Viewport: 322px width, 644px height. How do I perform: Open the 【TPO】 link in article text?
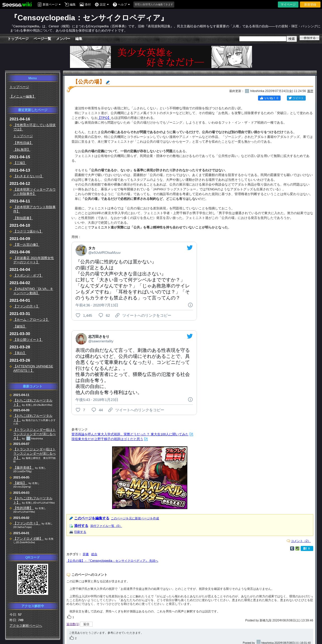coord(104,118)
